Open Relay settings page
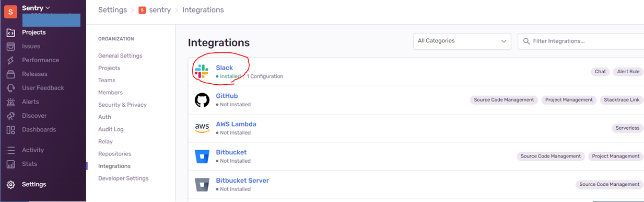The width and height of the screenshot is (644, 202). [106, 141]
